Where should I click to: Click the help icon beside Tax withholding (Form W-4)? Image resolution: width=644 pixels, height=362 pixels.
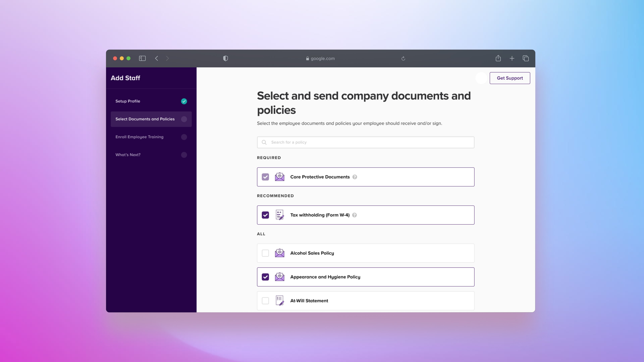[354, 215]
